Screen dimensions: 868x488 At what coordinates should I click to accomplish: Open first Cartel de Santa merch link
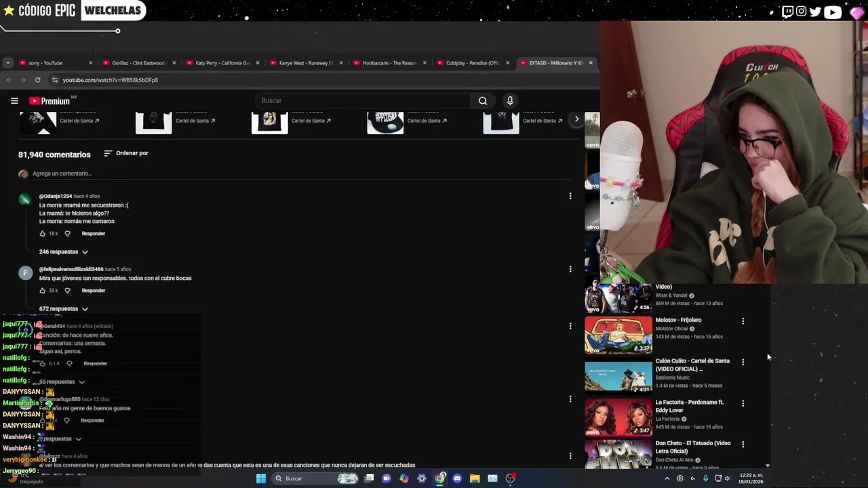79,121
